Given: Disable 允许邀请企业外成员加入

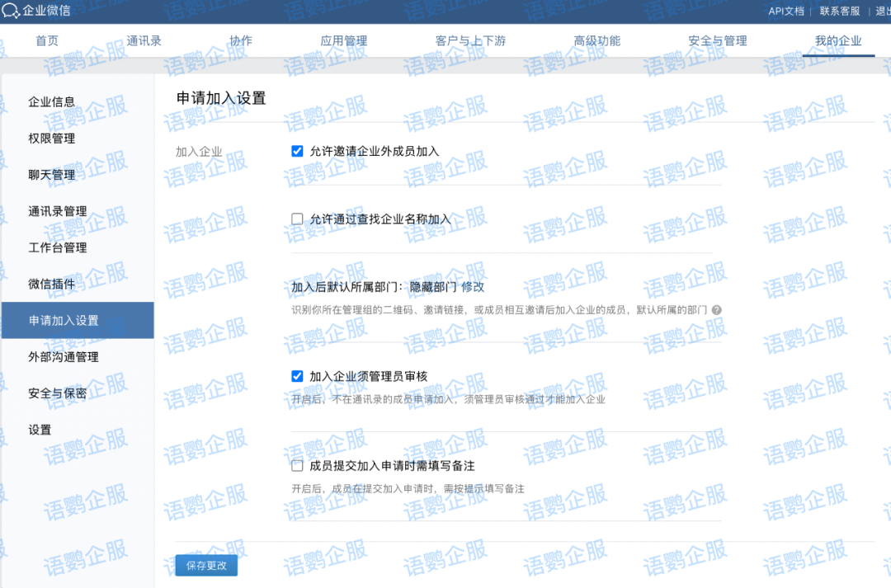Looking at the screenshot, I should click(297, 151).
